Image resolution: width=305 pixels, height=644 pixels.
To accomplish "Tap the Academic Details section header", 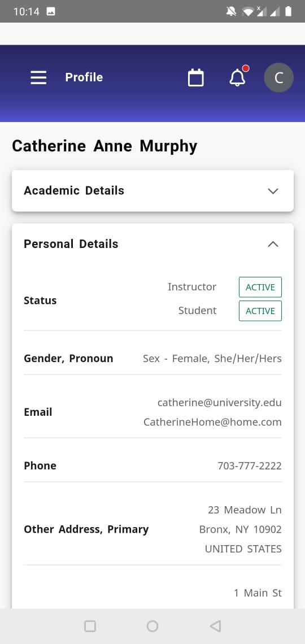I will (152, 191).
